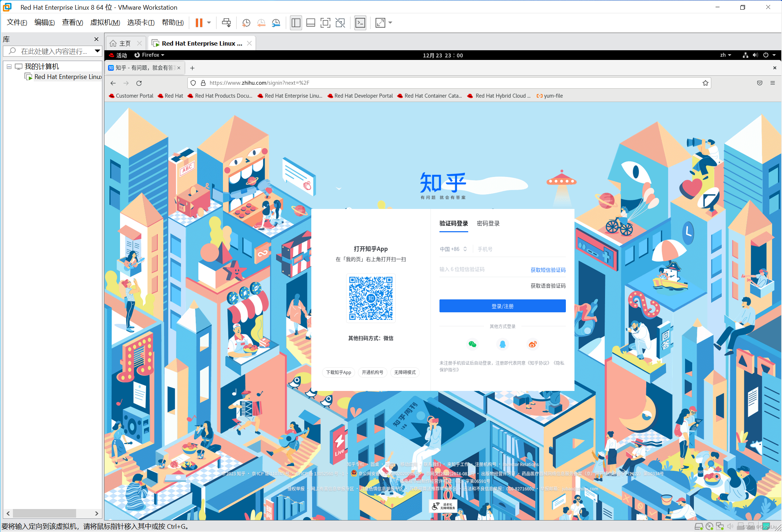Open the zh input language dropdown

726,55
